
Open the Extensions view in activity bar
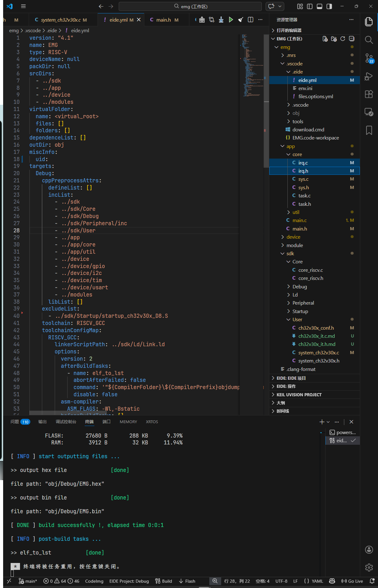click(369, 94)
